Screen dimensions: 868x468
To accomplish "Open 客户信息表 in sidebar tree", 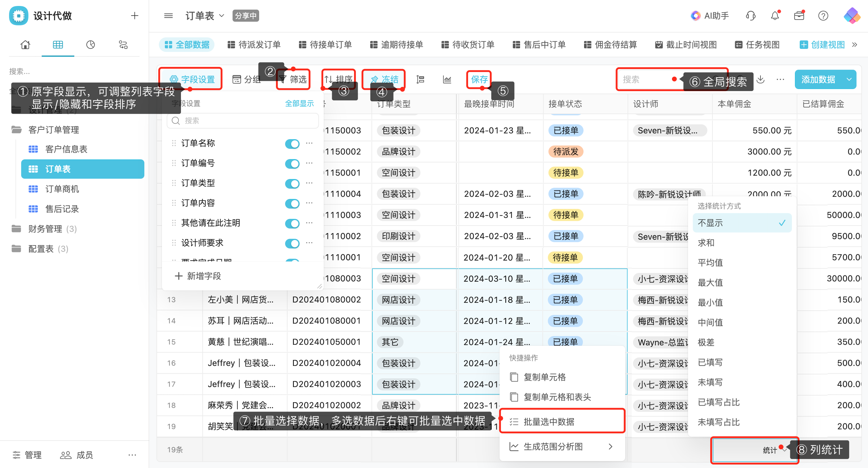I will click(x=66, y=149).
